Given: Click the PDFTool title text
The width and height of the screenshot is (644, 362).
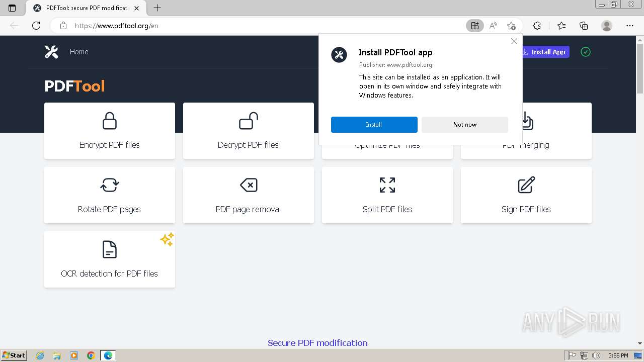Looking at the screenshot, I should [x=74, y=86].
